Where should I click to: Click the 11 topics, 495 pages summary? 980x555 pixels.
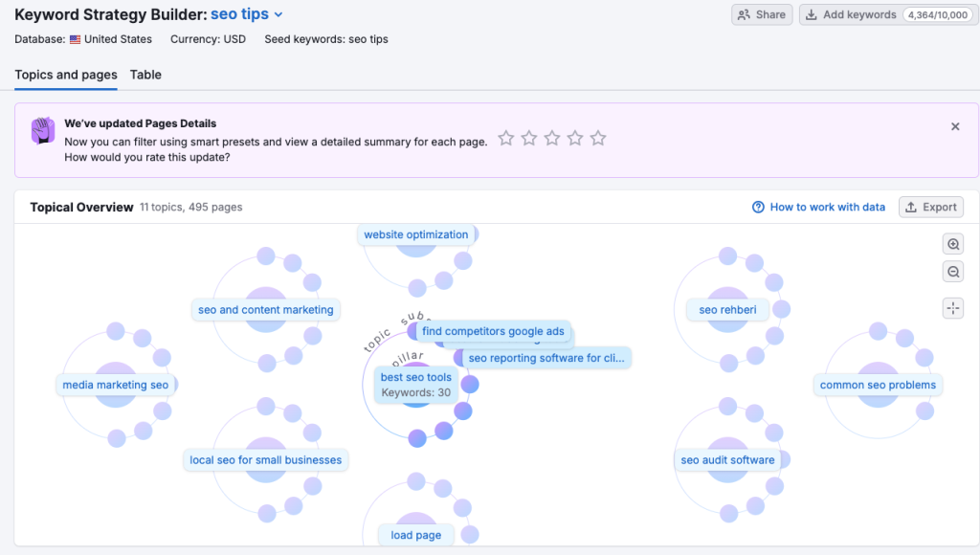(x=190, y=207)
